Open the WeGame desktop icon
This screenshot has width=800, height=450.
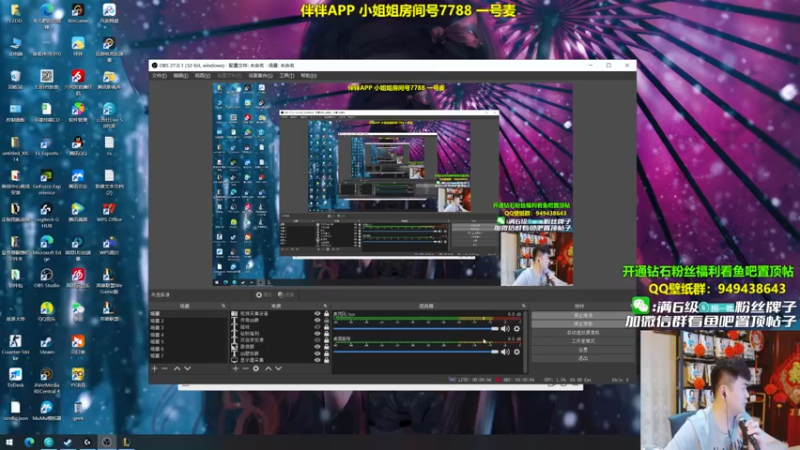[78, 14]
